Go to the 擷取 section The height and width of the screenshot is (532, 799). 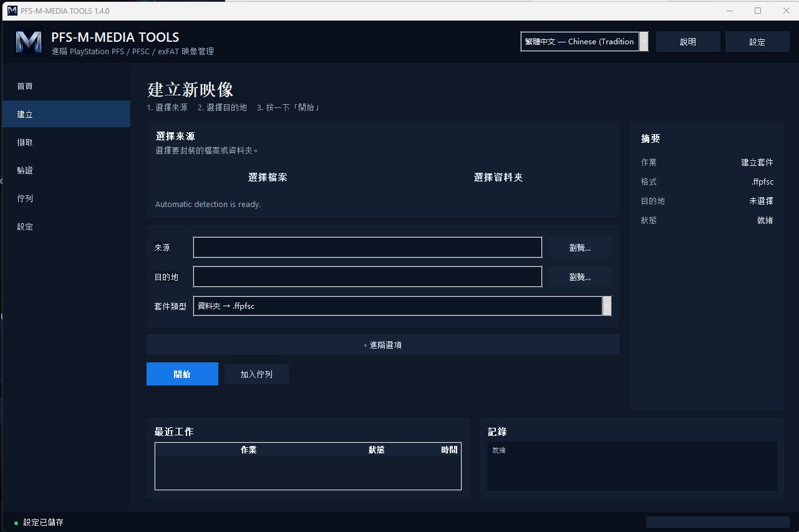pos(66,142)
